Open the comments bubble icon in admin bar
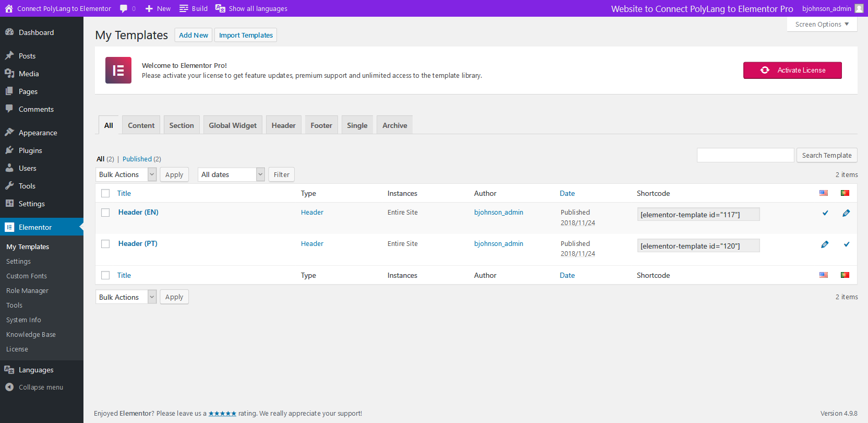868x423 pixels. (x=124, y=8)
